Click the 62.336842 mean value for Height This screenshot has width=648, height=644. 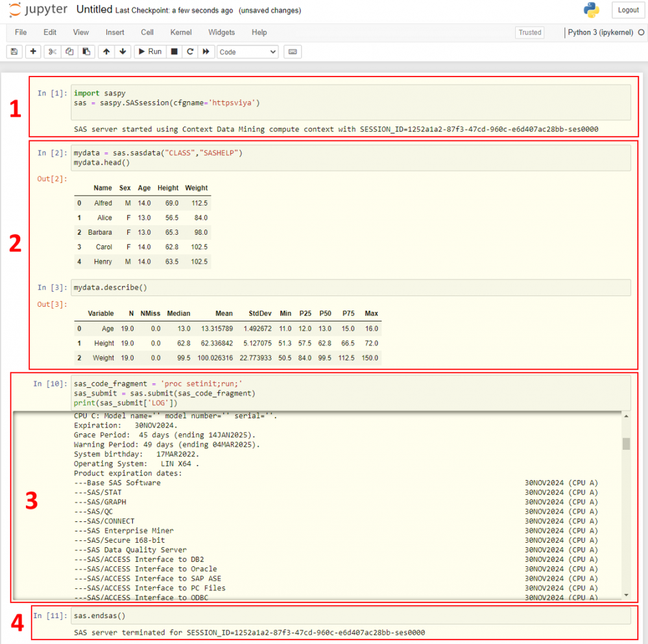pos(217,344)
